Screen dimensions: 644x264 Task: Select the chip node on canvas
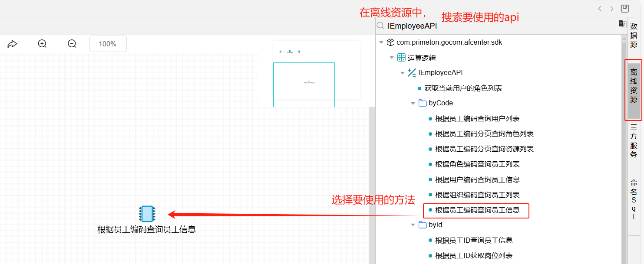point(147,214)
